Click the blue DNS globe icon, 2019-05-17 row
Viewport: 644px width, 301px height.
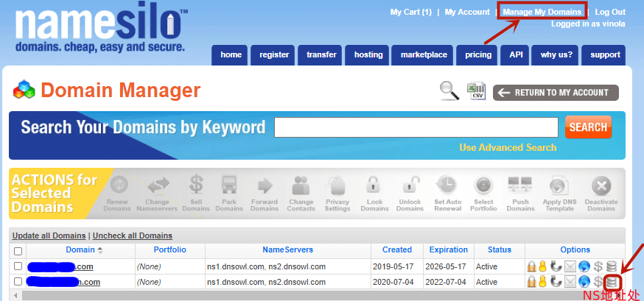[584, 266]
